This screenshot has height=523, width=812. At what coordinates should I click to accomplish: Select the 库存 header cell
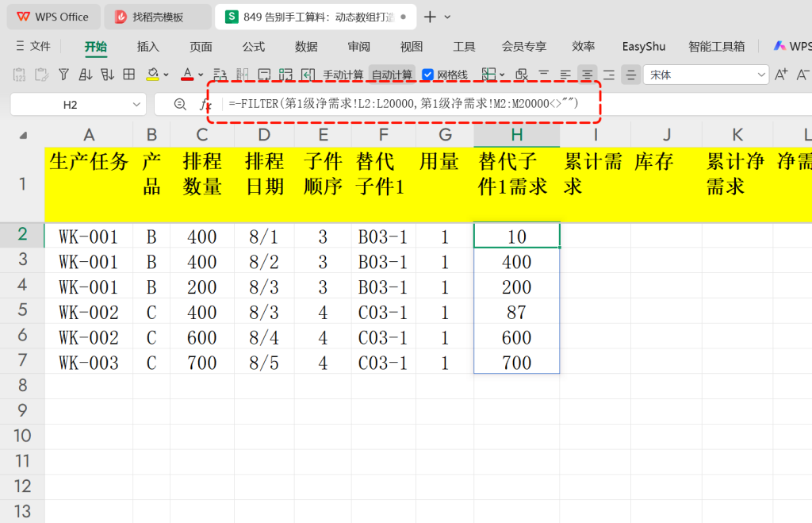666,185
